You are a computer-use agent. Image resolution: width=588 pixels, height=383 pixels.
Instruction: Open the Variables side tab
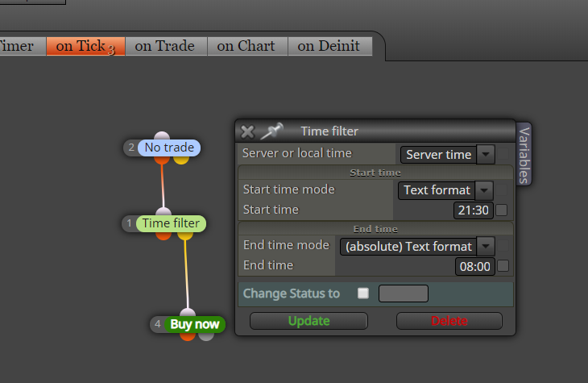[x=524, y=154]
